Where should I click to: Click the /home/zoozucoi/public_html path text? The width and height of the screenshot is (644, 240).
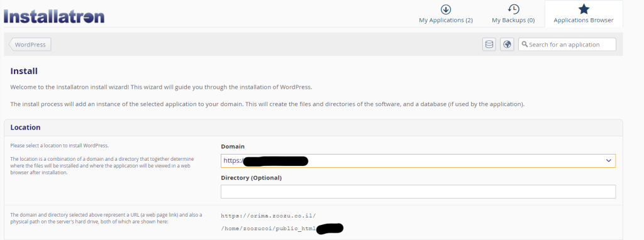pyautogui.click(x=269, y=228)
